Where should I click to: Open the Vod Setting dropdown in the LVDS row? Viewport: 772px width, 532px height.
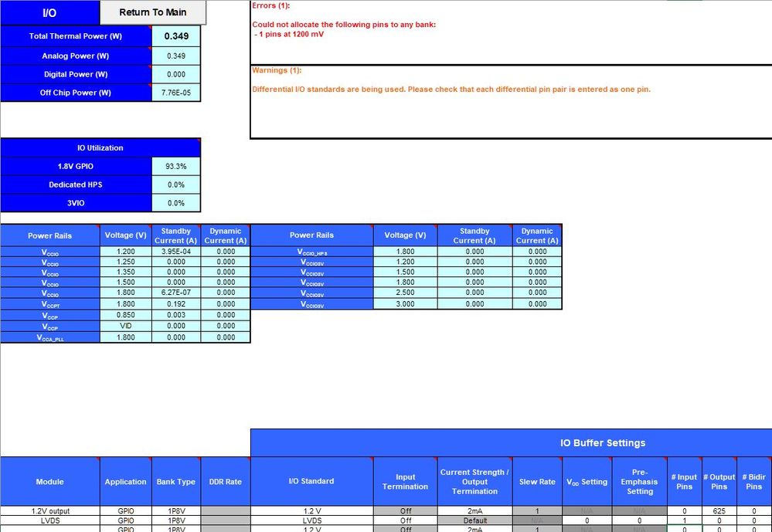click(x=587, y=520)
